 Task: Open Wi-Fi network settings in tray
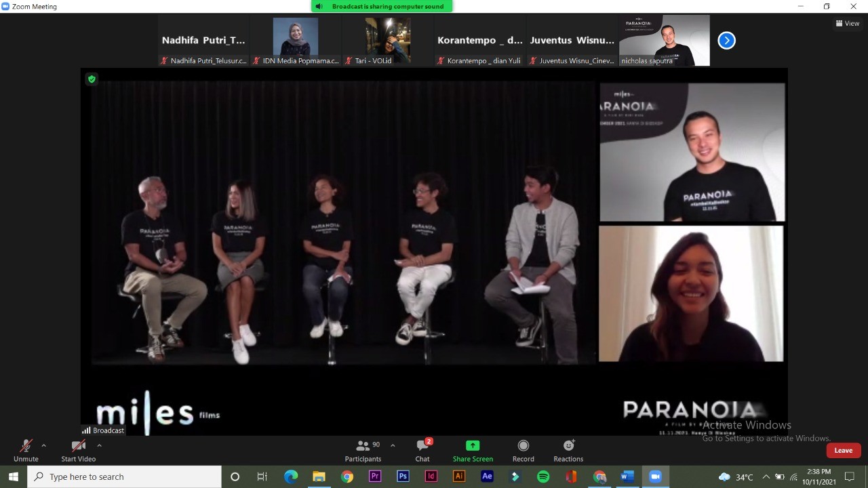(x=793, y=476)
